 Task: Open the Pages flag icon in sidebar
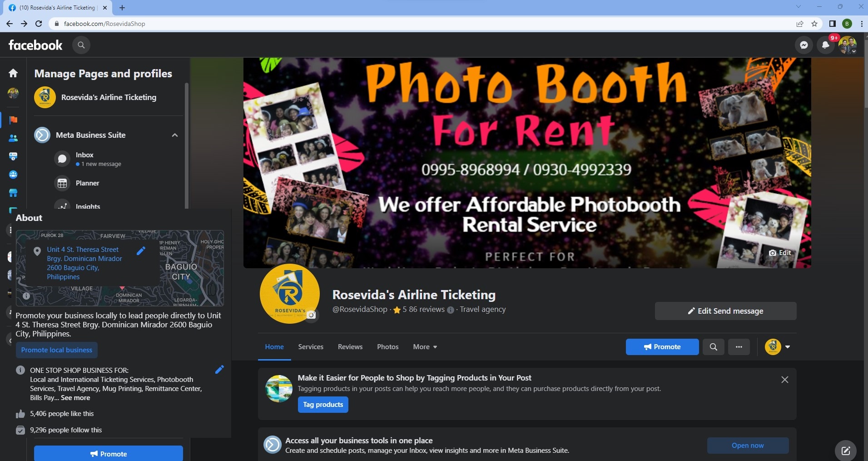tap(13, 120)
